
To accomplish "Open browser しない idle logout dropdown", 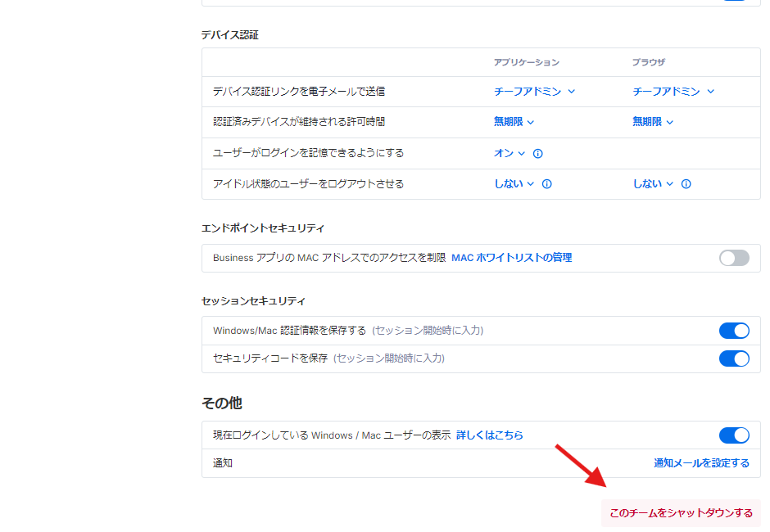I will (x=653, y=183).
